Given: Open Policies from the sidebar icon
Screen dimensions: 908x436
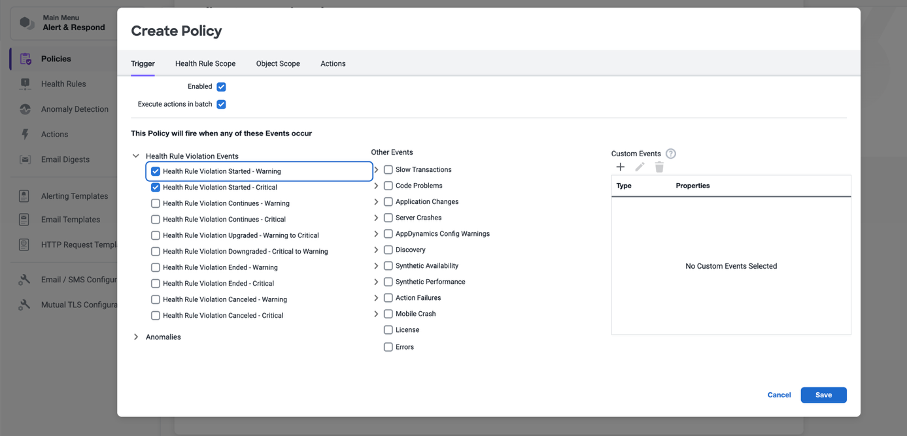Looking at the screenshot, I should [x=25, y=59].
